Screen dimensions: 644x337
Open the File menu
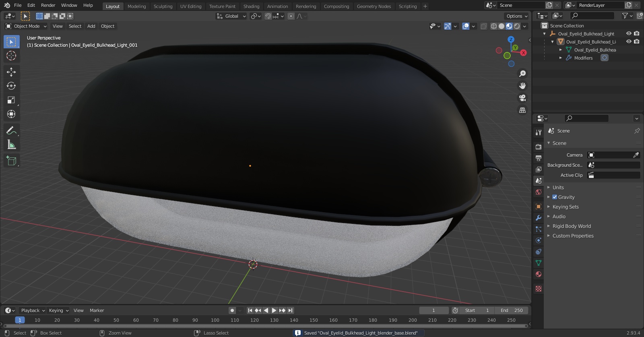pyautogui.click(x=18, y=5)
